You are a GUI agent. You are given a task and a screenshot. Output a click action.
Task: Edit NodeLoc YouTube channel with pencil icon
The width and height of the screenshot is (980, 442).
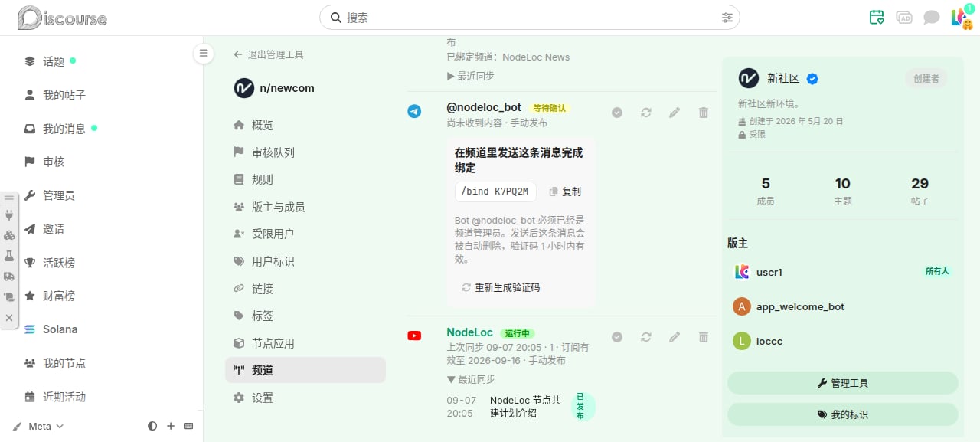pyautogui.click(x=675, y=337)
